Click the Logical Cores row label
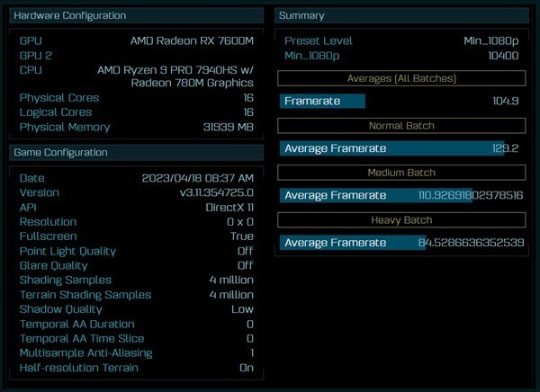The width and height of the screenshot is (540, 392). pos(56,112)
